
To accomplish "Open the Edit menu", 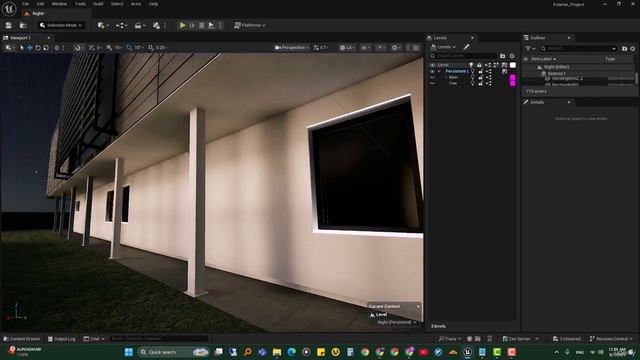I will click(40, 4).
